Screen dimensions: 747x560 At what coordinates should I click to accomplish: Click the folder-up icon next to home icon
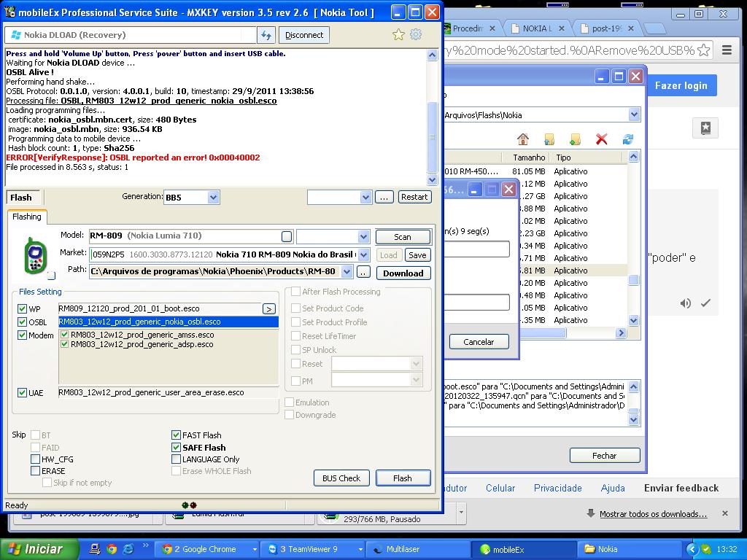point(549,139)
